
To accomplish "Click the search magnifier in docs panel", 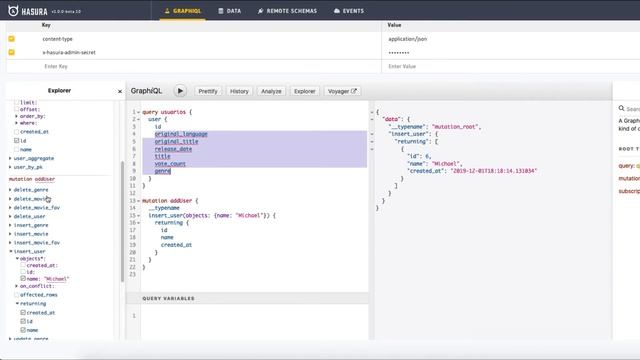I will [621, 108].
